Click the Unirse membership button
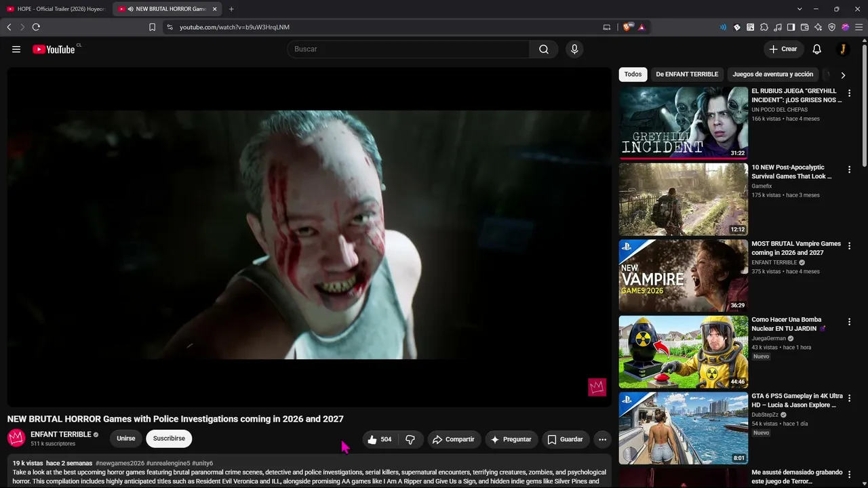Viewport: 868px width, 488px height. (126, 439)
